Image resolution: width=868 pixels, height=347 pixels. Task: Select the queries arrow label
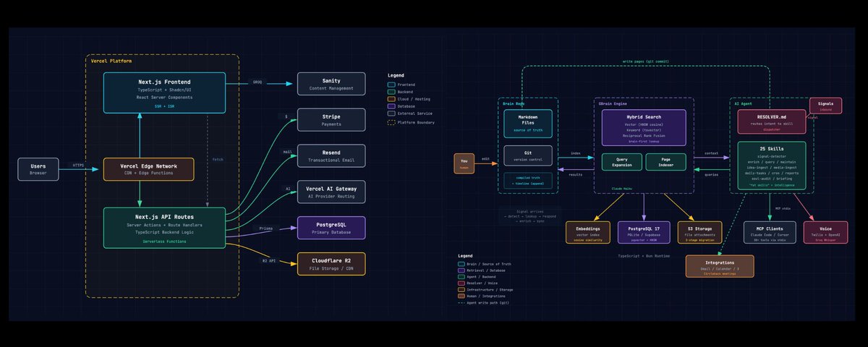[x=710, y=174]
